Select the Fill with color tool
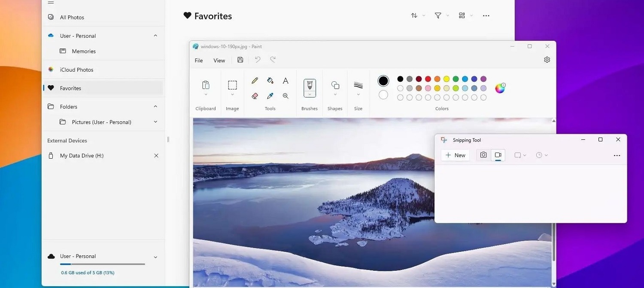Screen dimensions: 644x288 click(x=270, y=80)
